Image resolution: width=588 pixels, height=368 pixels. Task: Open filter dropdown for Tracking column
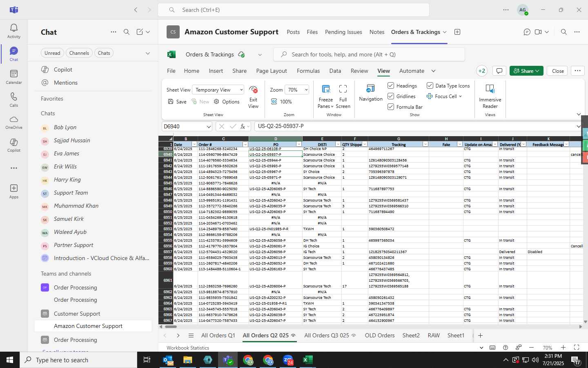pyautogui.click(x=425, y=144)
